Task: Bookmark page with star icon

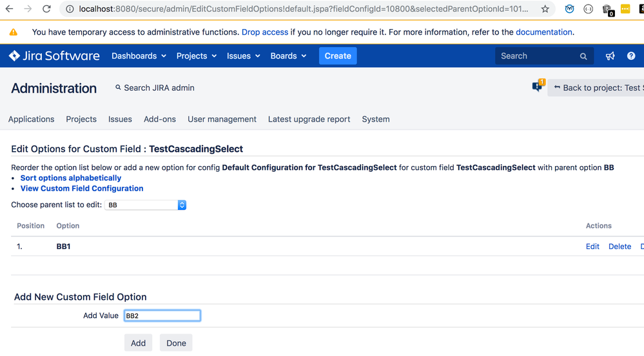Action: [x=545, y=9]
